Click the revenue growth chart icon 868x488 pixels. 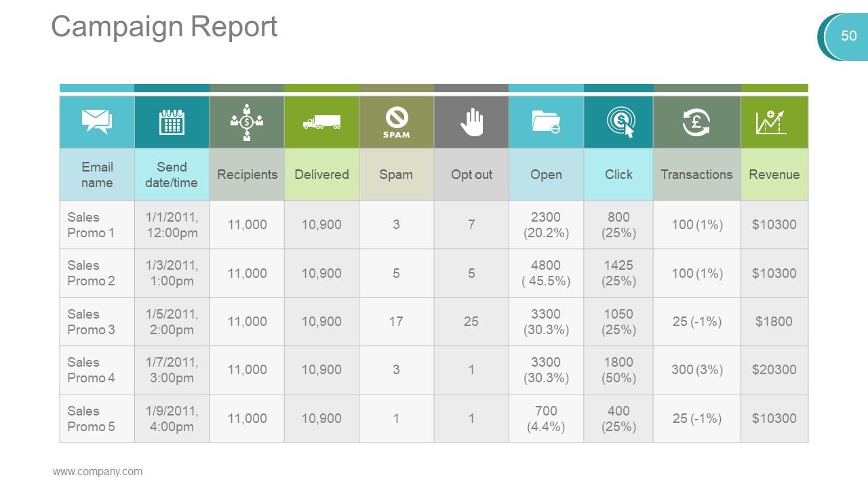[x=774, y=122]
